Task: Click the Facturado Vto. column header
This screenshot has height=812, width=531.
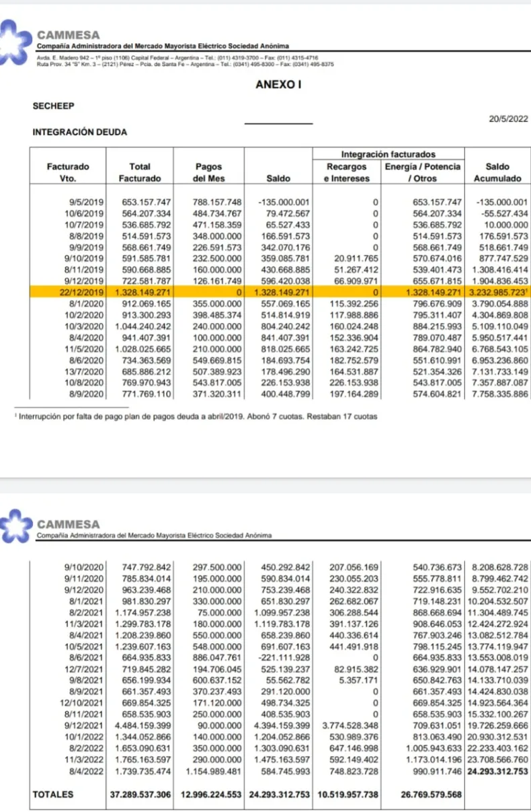Action: [x=67, y=172]
